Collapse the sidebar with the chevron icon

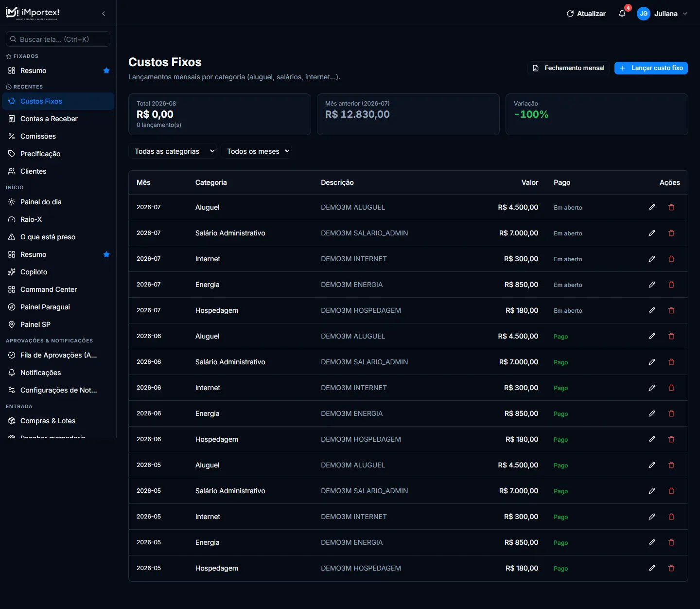[x=104, y=14]
